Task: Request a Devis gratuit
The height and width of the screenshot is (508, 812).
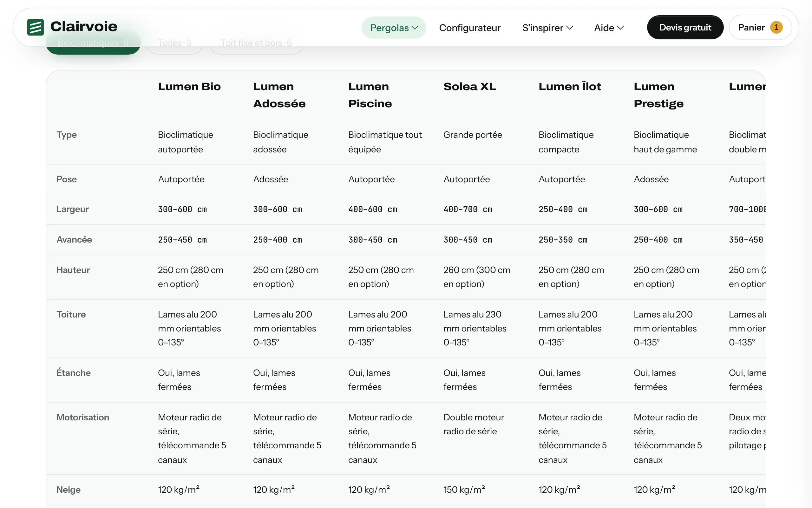Action: (685, 27)
